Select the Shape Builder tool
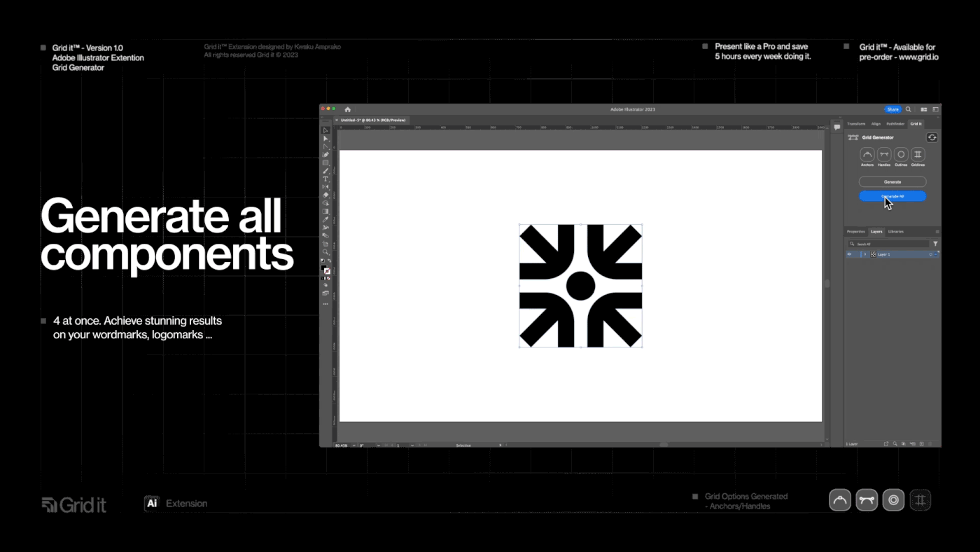Viewport: 980px width, 552px height. click(x=325, y=203)
